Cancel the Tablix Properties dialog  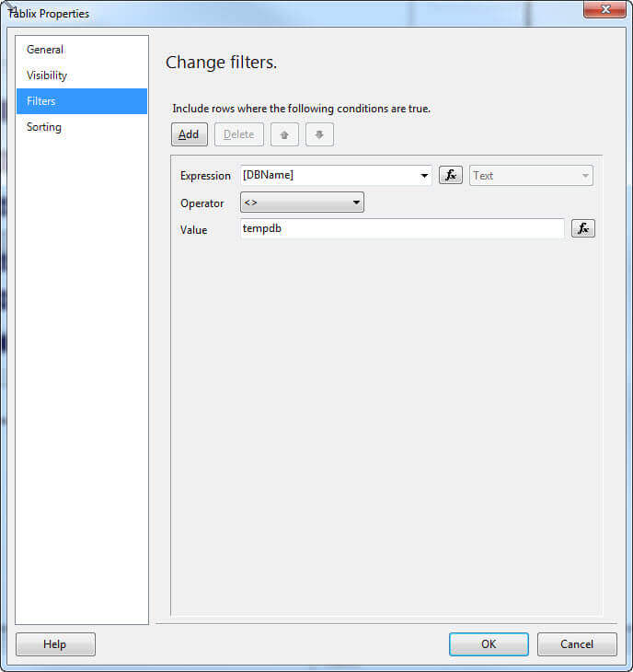click(577, 644)
